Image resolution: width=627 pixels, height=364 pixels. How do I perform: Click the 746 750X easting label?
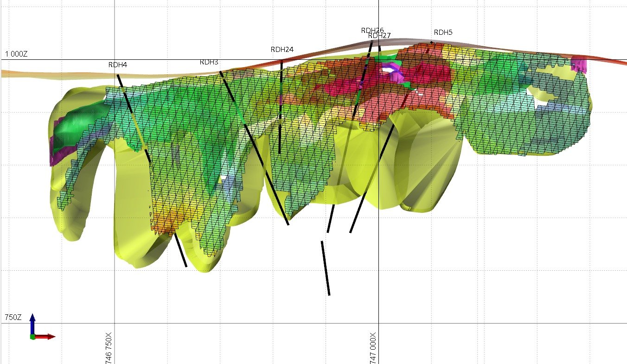[x=109, y=347]
